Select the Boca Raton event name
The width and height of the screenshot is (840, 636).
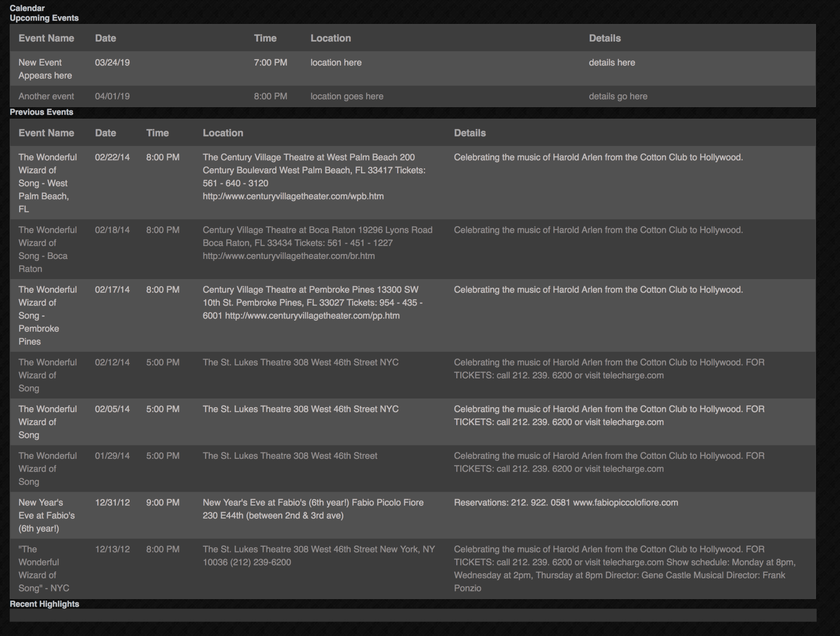tap(48, 249)
